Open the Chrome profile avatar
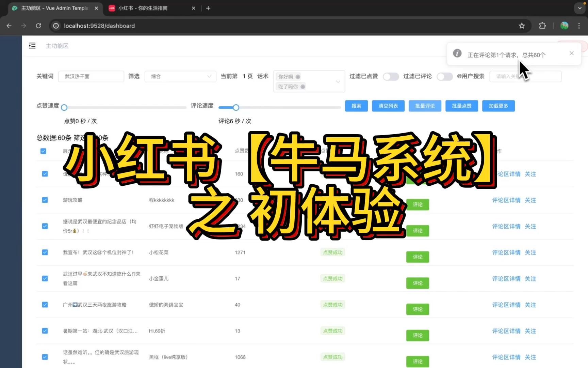The image size is (588, 368). [564, 26]
